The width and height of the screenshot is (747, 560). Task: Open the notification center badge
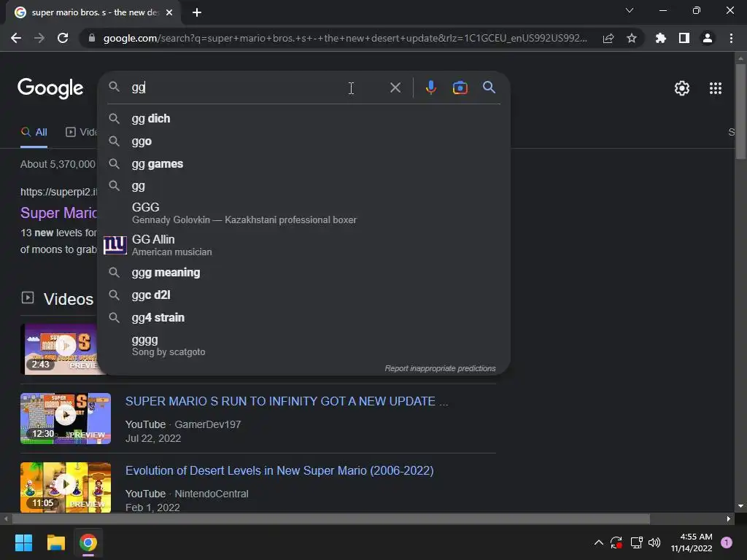coord(727,542)
